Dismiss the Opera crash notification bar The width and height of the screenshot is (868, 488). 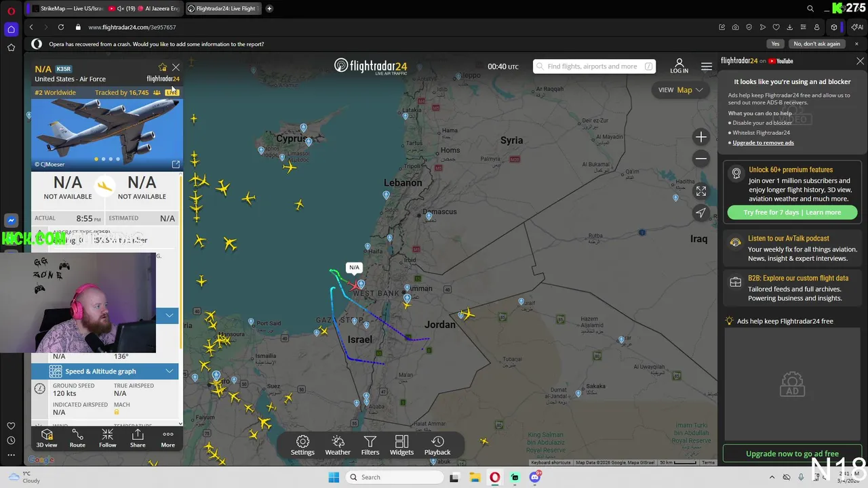coord(856,44)
